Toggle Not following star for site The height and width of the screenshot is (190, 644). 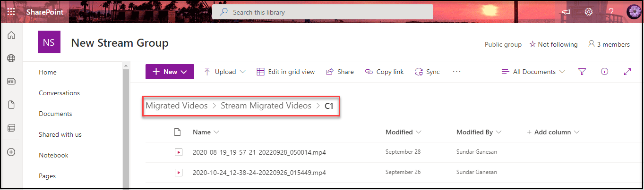[553, 44]
